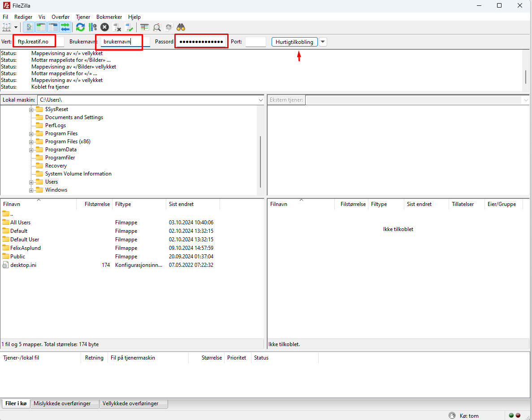Expand the Program Files (x86) folder

coord(31,142)
